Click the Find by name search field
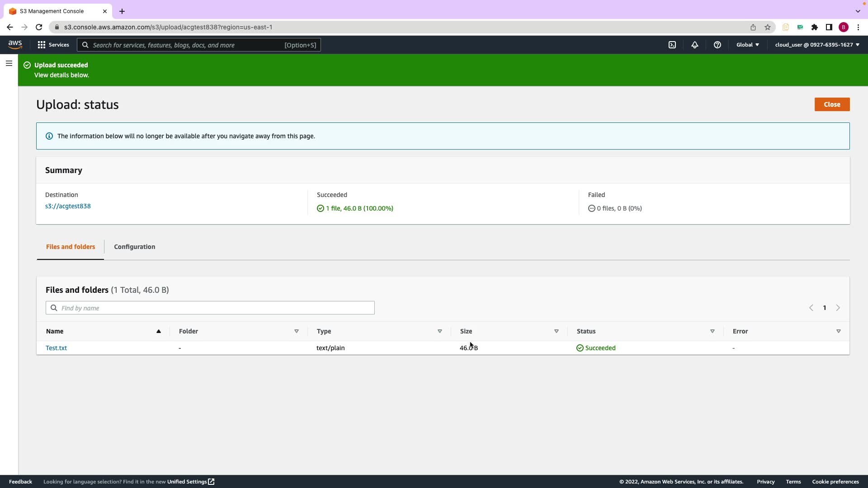The image size is (868, 488). pos(210,308)
